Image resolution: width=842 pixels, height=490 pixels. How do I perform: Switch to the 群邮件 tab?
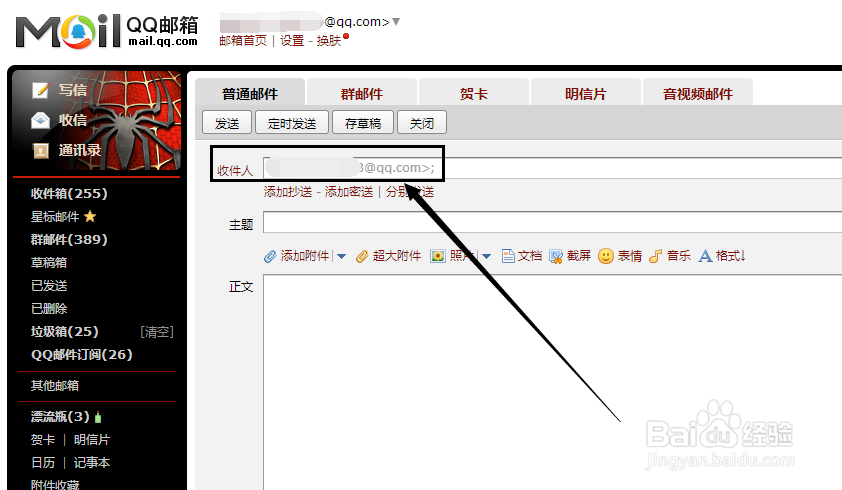[x=361, y=94]
